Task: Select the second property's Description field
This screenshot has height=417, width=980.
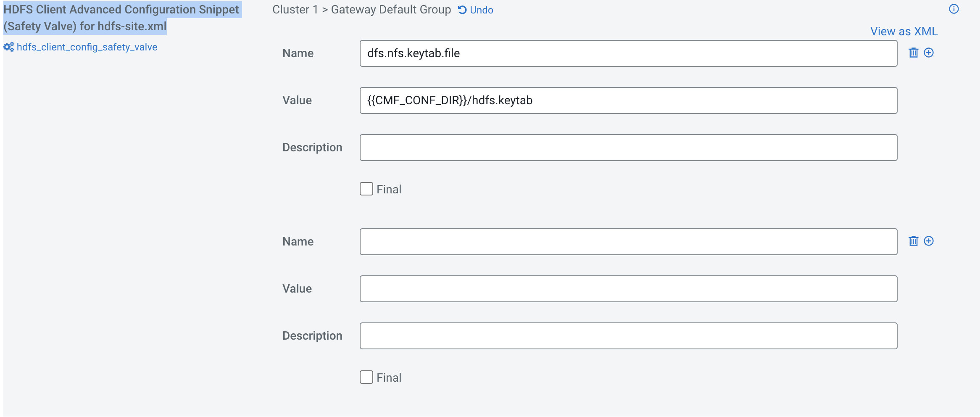Action: tap(628, 336)
